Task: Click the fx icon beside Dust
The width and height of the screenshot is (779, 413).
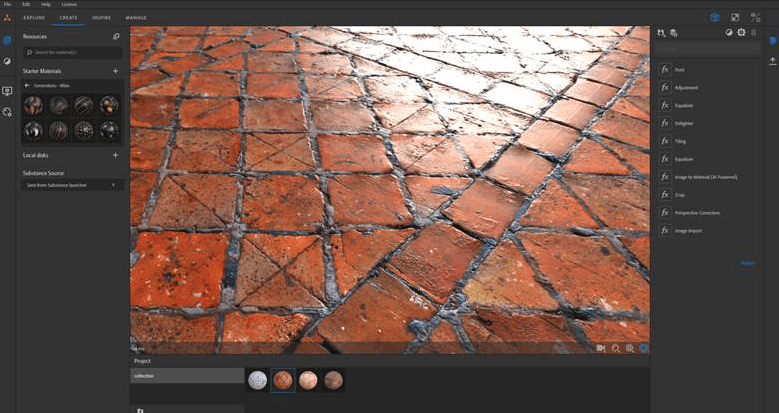Action: pyautogui.click(x=665, y=70)
